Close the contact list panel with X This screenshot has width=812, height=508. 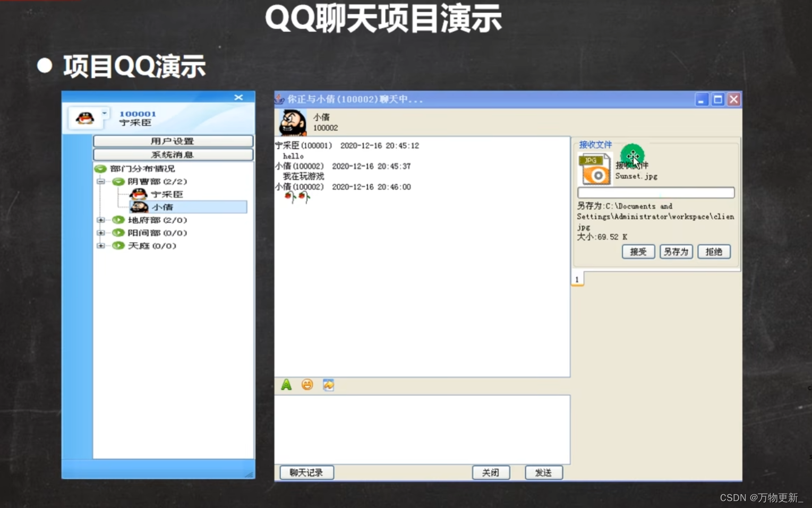pyautogui.click(x=238, y=97)
